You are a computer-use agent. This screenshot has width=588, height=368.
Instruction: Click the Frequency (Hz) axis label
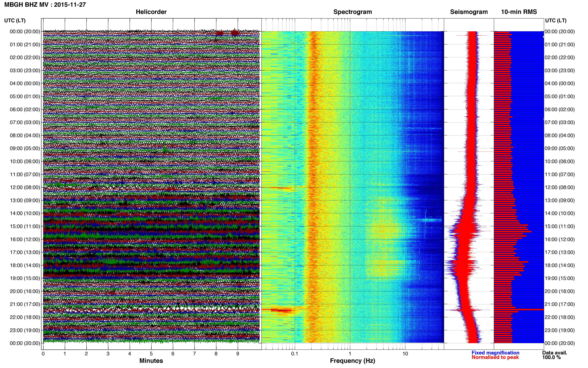352,361
